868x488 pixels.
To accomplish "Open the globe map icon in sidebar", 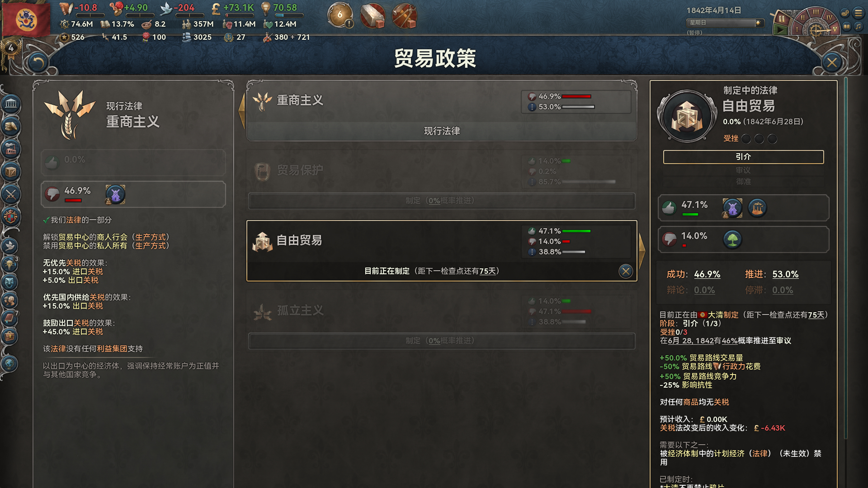I will pyautogui.click(x=9, y=363).
